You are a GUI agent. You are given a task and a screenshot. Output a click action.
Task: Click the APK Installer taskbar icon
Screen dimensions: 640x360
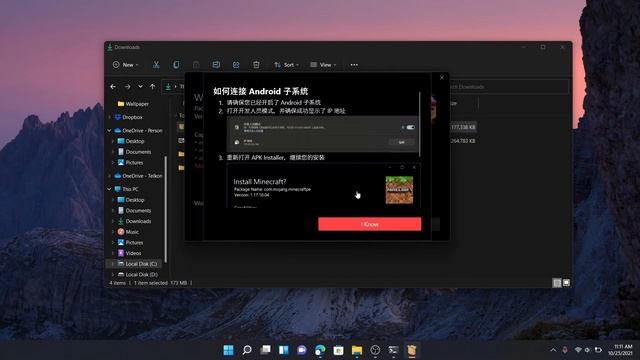click(411, 350)
